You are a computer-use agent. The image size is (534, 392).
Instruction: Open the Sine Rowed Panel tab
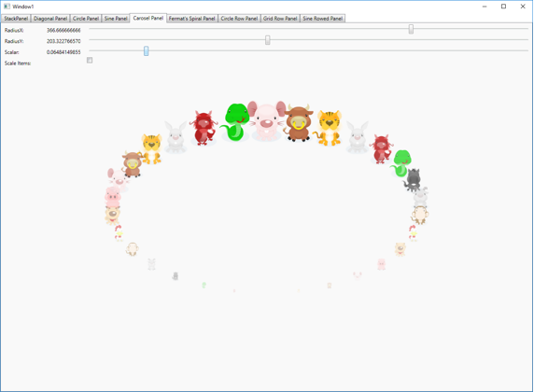click(322, 19)
